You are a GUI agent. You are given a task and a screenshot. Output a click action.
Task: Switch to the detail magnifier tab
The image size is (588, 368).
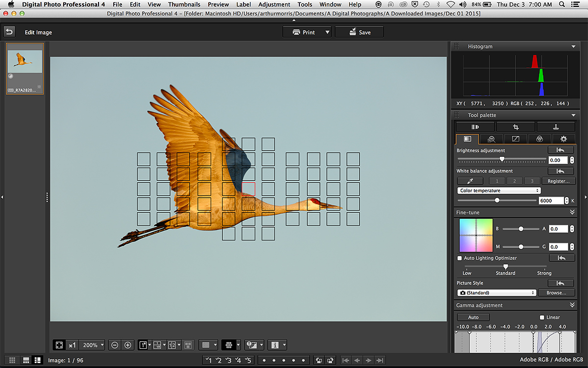491,139
